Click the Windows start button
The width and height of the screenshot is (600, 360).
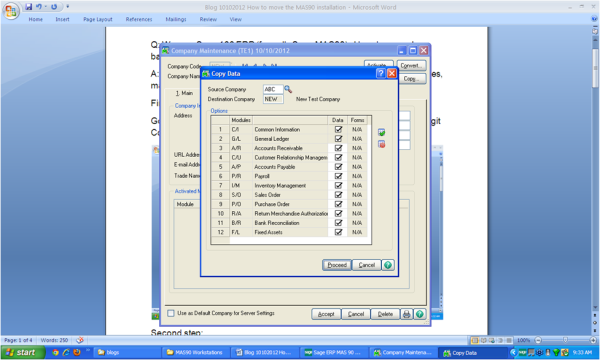[23, 352]
